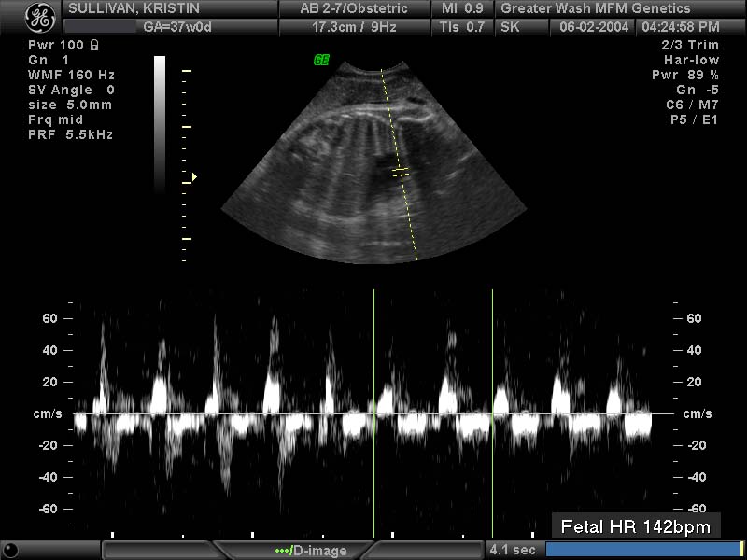
Task: Click the green GE probe orientation marker
Action: pos(321,60)
